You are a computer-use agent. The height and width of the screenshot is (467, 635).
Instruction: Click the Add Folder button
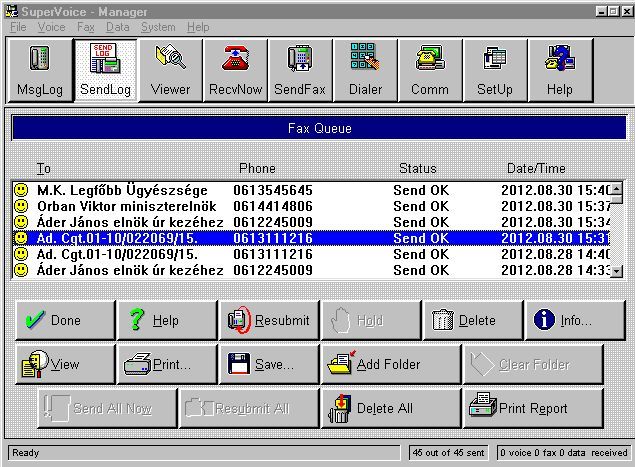pyautogui.click(x=391, y=364)
